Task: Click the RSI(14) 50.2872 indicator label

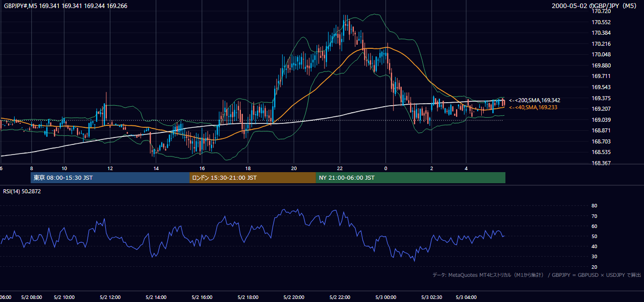Action: (x=22, y=191)
